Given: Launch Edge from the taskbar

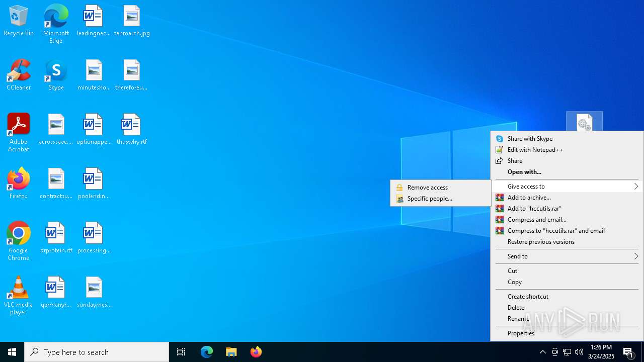Looking at the screenshot, I should click(x=207, y=352).
